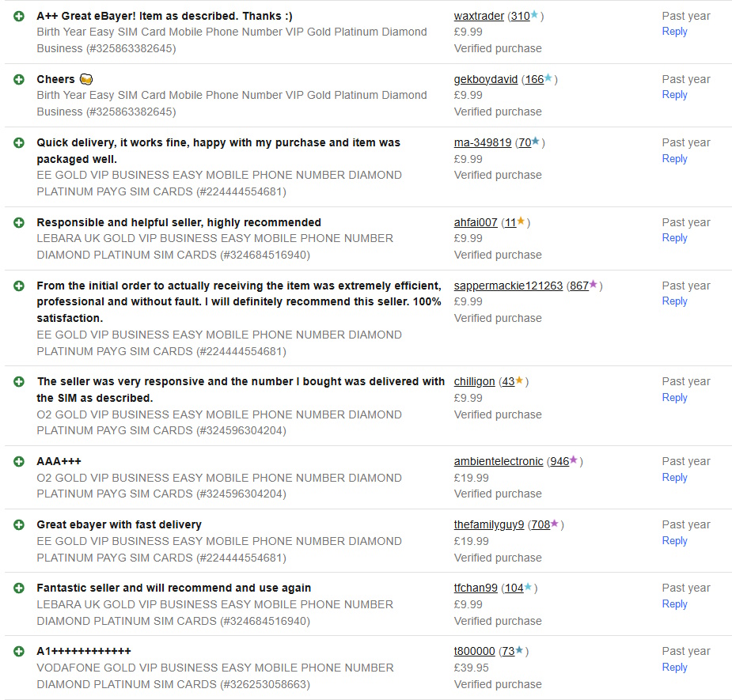Image resolution: width=732 pixels, height=700 pixels.
Task: Click the Reply link for t800000's feedback
Action: point(674,668)
